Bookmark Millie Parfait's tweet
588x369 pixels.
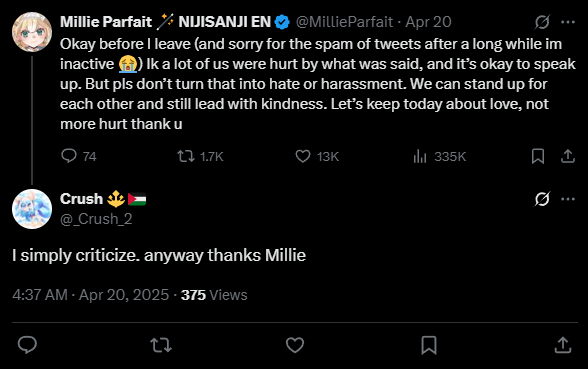click(x=538, y=156)
